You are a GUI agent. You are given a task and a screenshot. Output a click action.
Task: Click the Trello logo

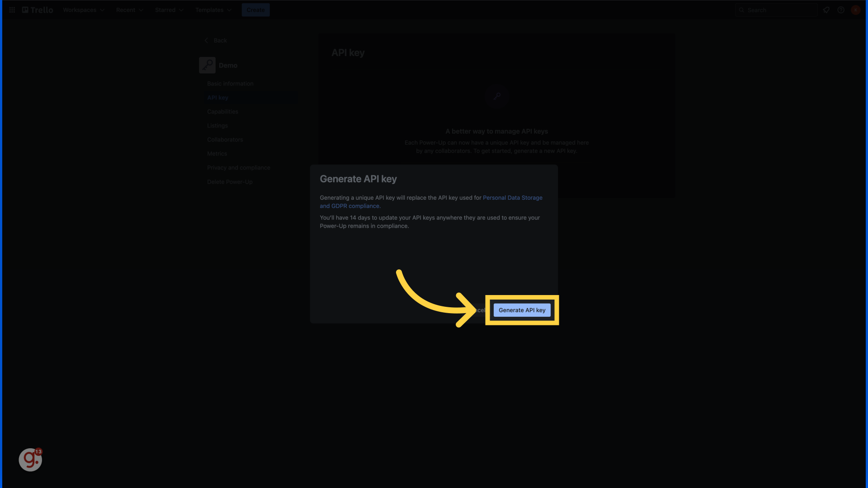(37, 9)
